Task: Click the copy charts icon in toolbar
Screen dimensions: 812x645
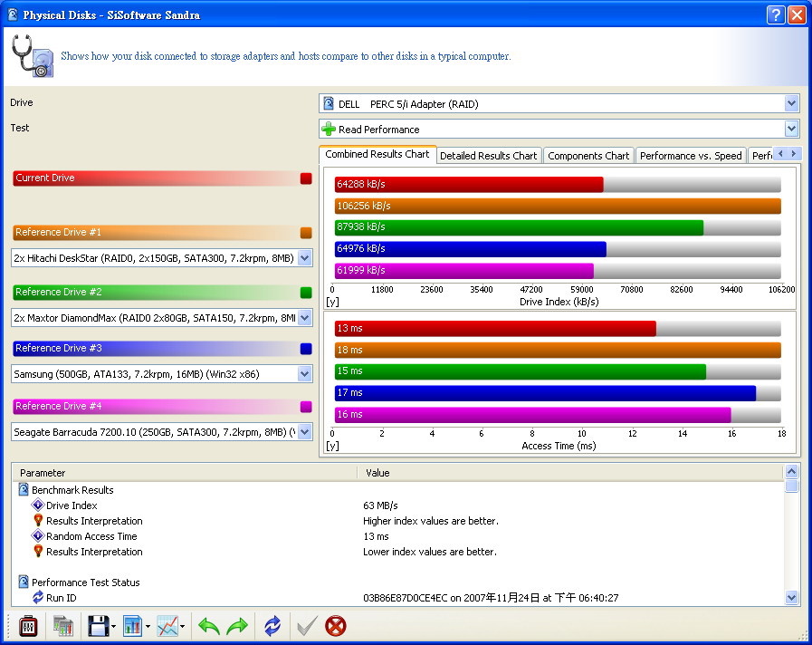Action: [63, 626]
